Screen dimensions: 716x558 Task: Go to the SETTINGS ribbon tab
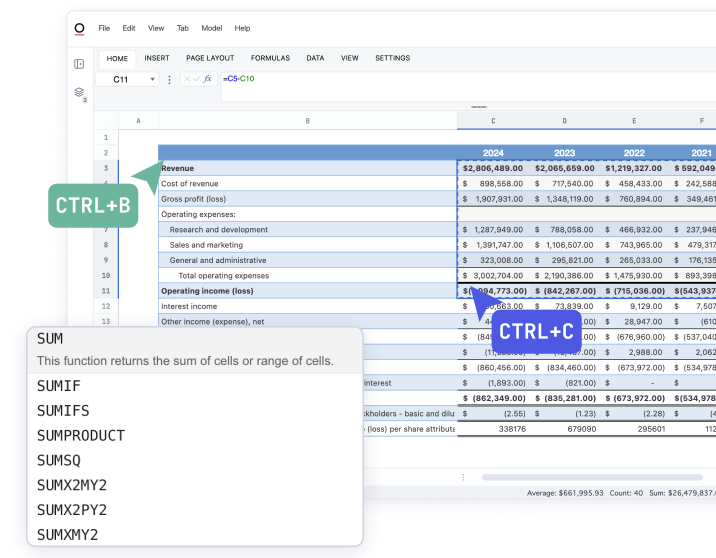tap(392, 58)
